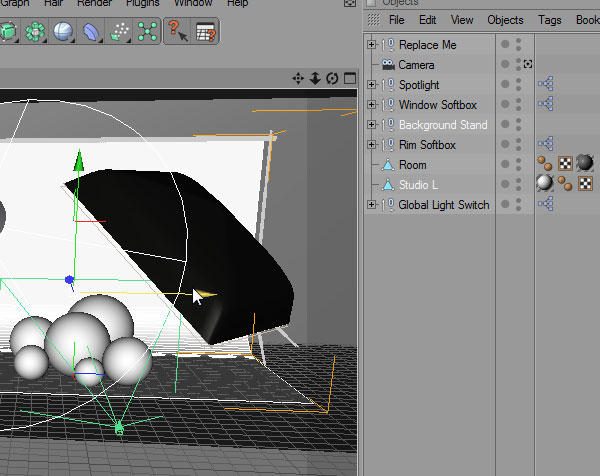
Task: Toggle visibility dots for Room
Action: coord(518,164)
